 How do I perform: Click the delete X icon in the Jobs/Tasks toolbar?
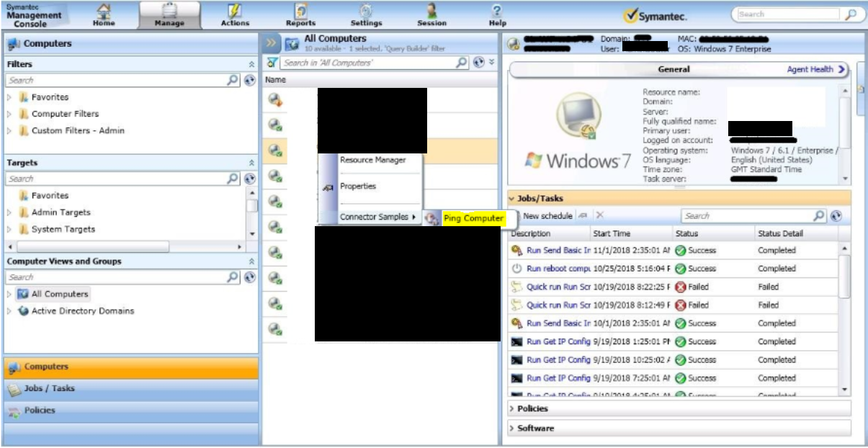point(599,215)
